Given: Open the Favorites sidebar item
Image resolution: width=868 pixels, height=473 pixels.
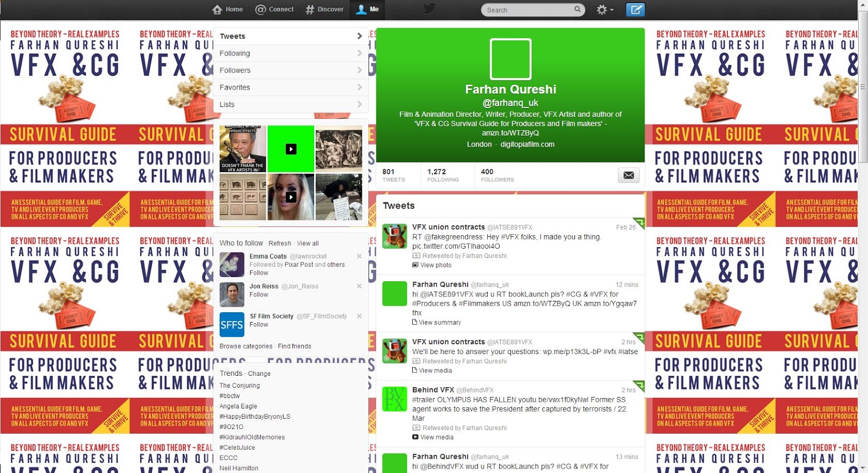Looking at the screenshot, I should 291,87.
